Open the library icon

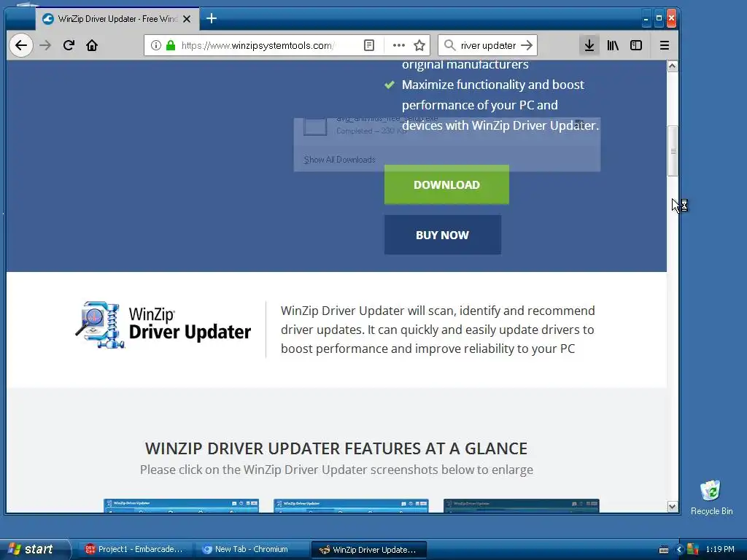click(613, 45)
